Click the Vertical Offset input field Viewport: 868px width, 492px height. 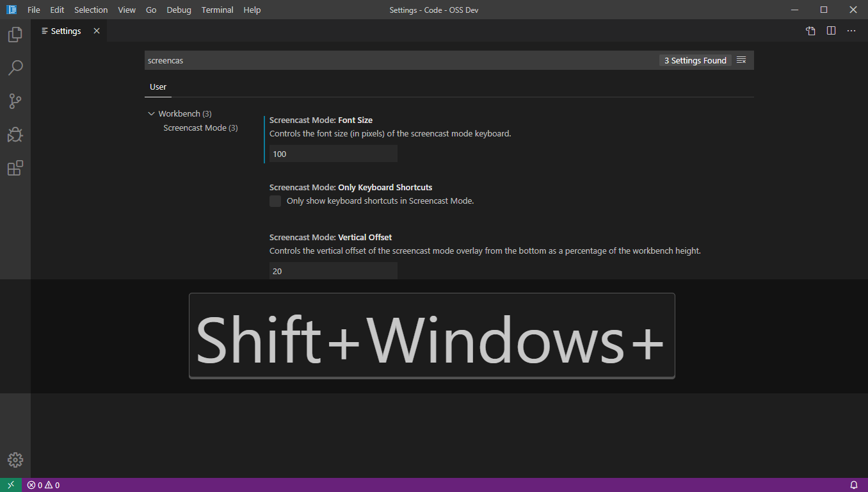[334, 271]
